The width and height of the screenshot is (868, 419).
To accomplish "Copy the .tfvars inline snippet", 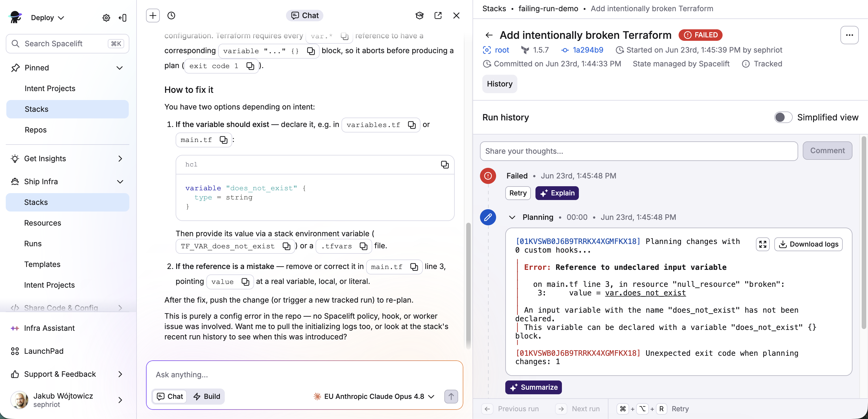I will tap(363, 246).
